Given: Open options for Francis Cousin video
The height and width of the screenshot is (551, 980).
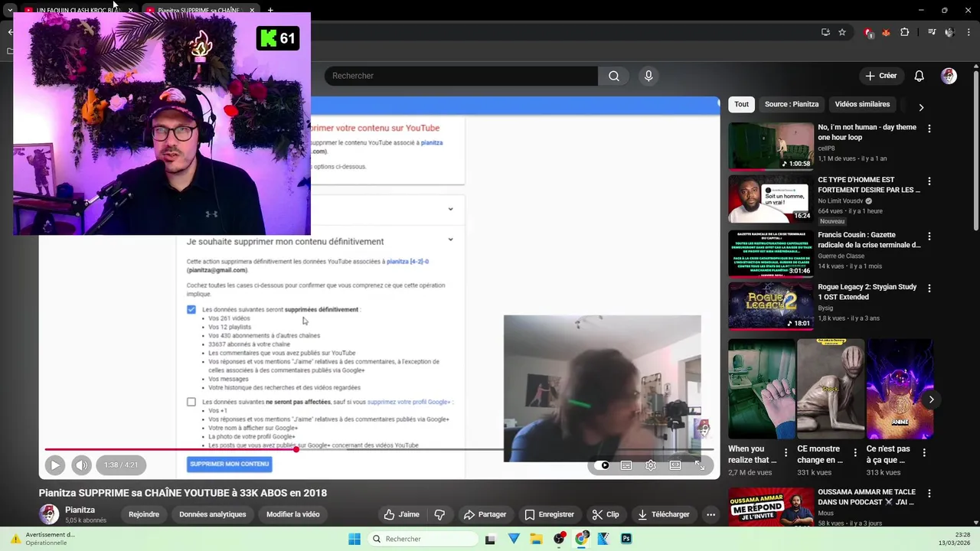Looking at the screenshot, I should (x=929, y=236).
